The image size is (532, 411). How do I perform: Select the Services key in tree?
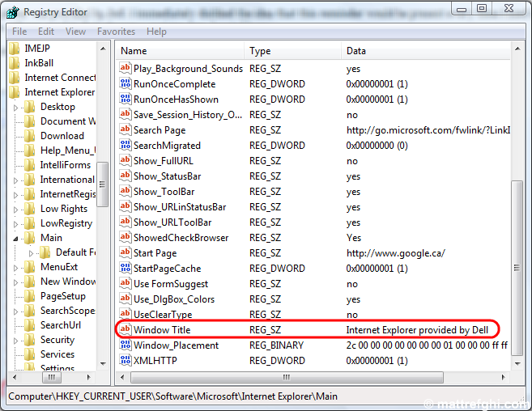pyautogui.click(x=57, y=354)
